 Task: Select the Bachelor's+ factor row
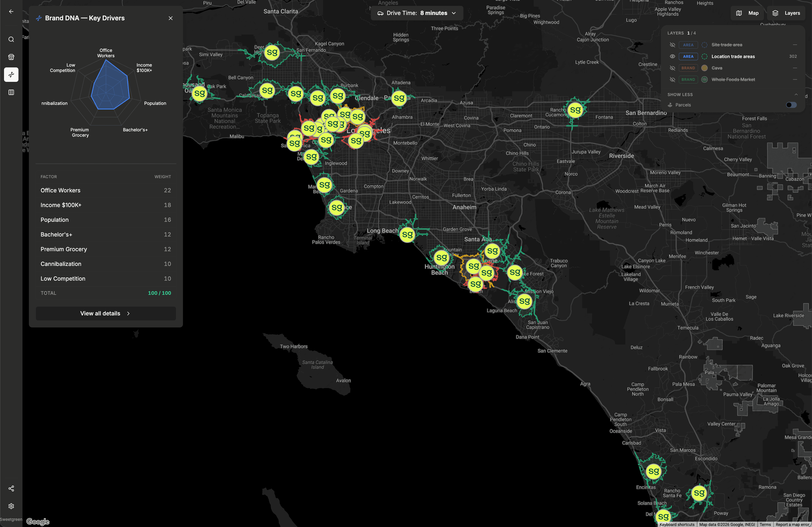coord(106,235)
